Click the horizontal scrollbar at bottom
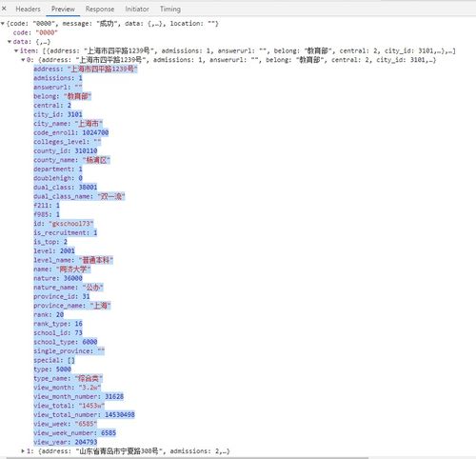Screen dimensions: 476x459 pos(188,458)
